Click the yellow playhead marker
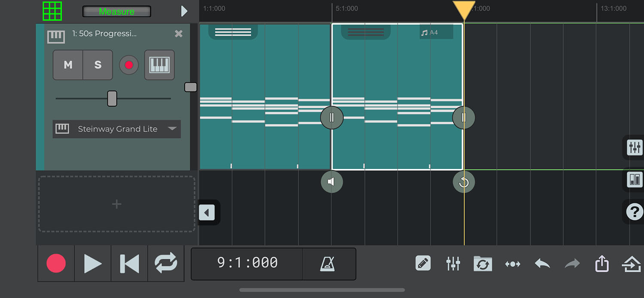 tap(464, 9)
